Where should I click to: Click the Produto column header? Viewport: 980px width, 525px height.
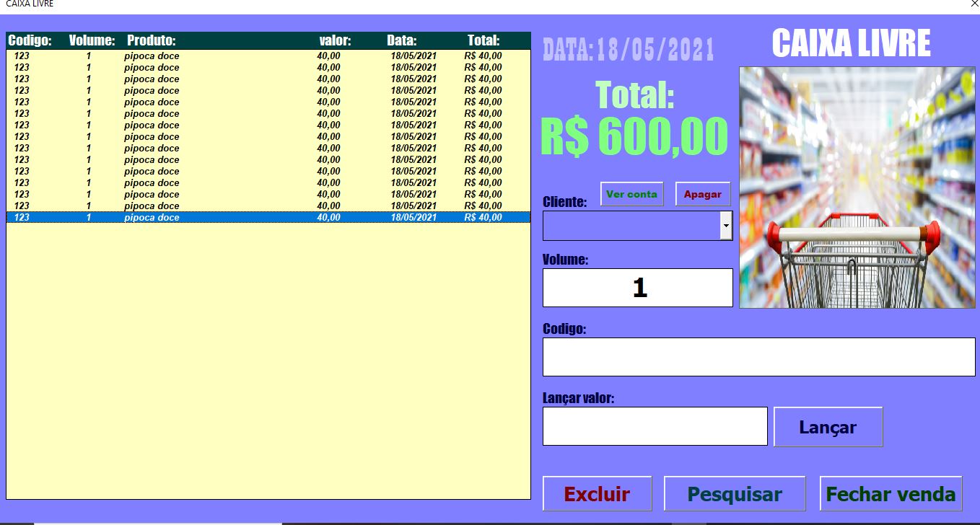tap(152, 40)
